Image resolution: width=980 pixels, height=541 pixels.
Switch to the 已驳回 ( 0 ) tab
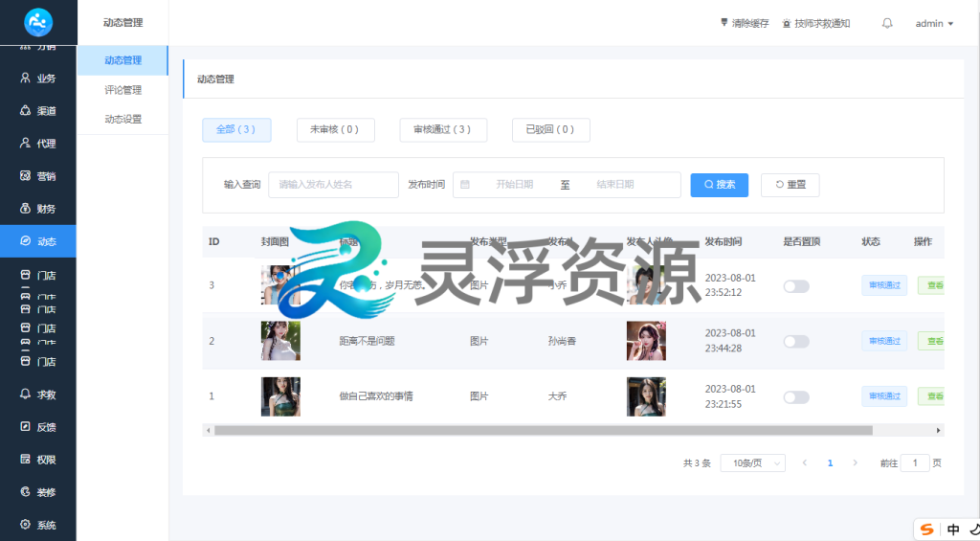coord(550,129)
